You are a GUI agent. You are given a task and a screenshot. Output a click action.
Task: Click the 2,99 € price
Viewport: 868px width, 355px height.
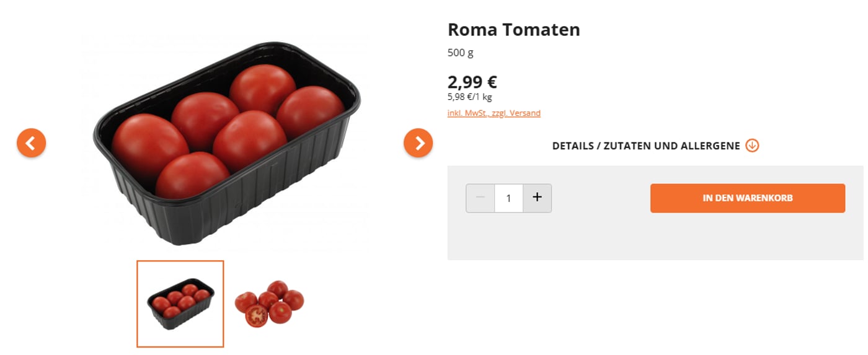(472, 82)
